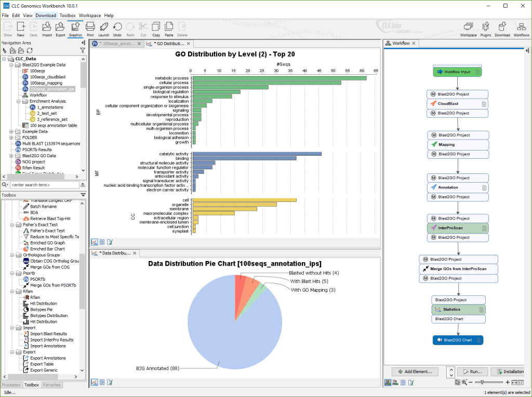Click the Run... button
Image resolution: width=532 pixels, height=397 pixels.
[473, 372]
